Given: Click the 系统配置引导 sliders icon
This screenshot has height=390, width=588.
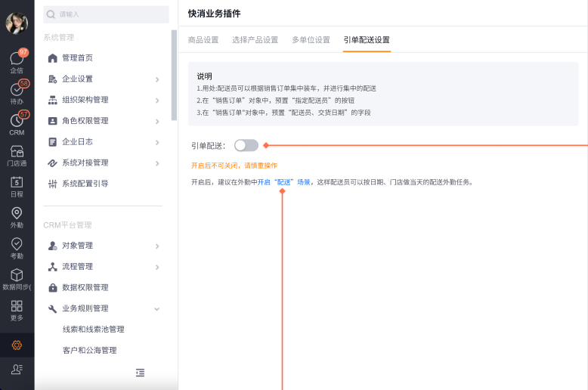Looking at the screenshot, I should coord(52,184).
